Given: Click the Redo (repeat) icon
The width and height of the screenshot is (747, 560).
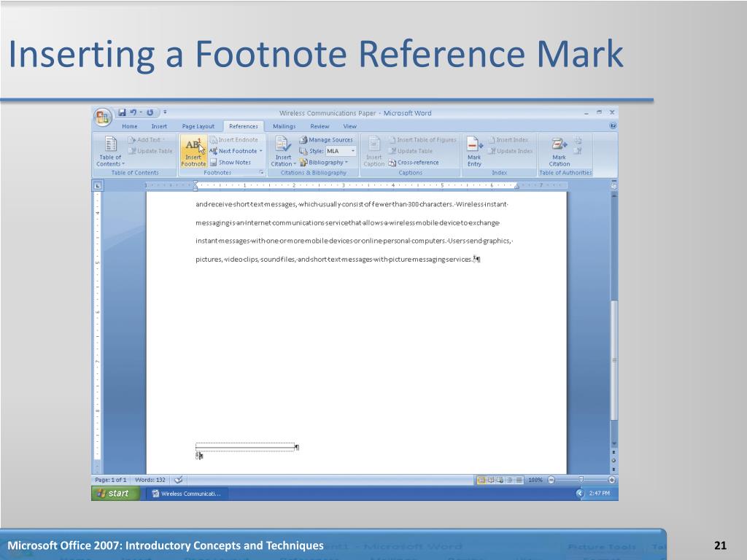Looking at the screenshot, I should [150, 112].
